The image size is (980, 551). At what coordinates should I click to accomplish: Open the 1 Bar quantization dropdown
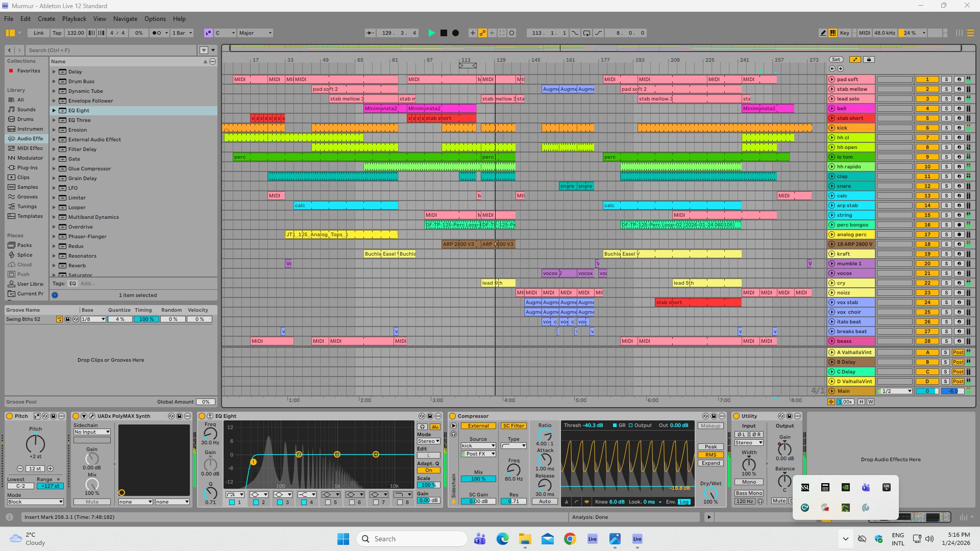[182, 33]
